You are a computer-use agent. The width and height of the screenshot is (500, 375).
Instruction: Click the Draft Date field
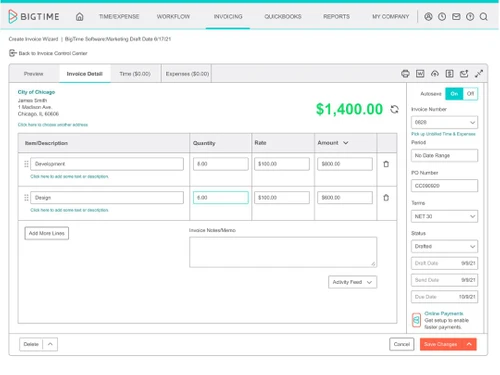(444, 263)
